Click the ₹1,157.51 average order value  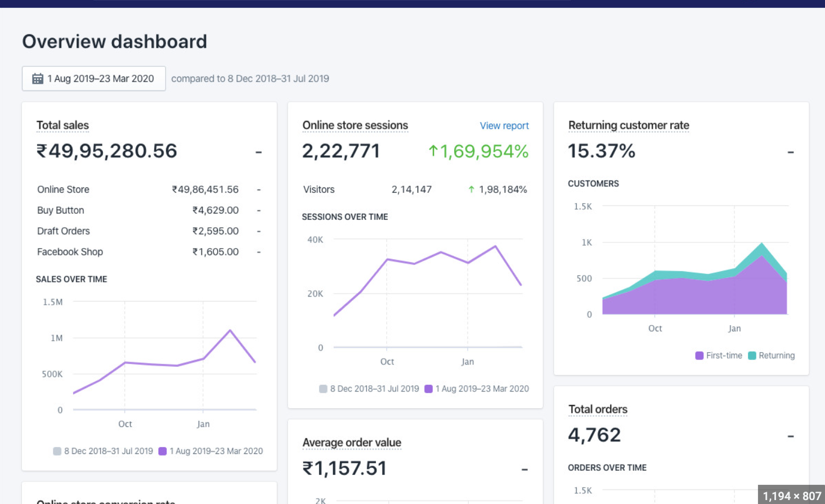344,468
